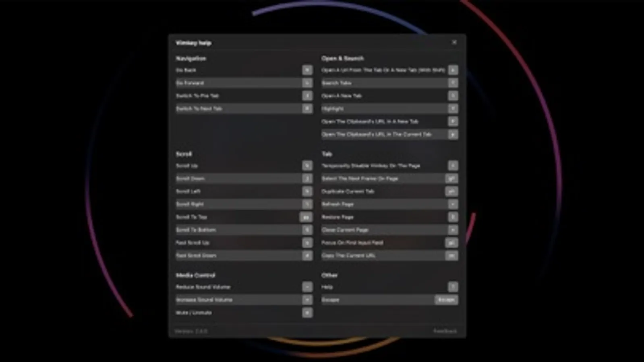Click the key badge for Scroll Left

tap(307, 191)
